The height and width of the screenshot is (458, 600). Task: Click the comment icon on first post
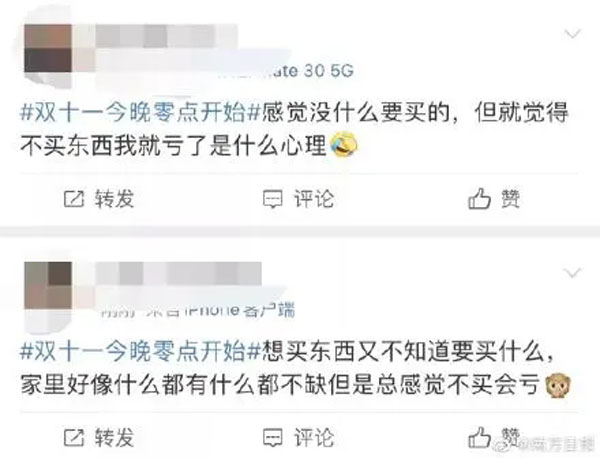pos(273,199)
